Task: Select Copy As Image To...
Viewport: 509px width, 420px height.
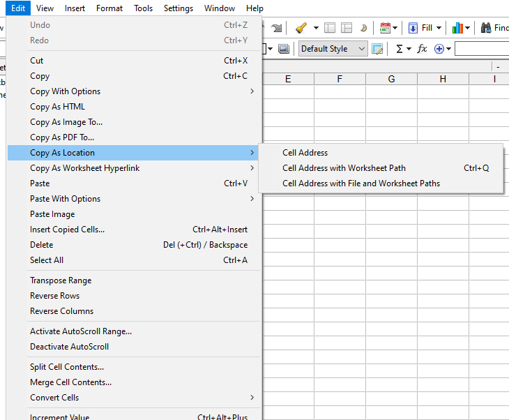Action: [134, 122]
